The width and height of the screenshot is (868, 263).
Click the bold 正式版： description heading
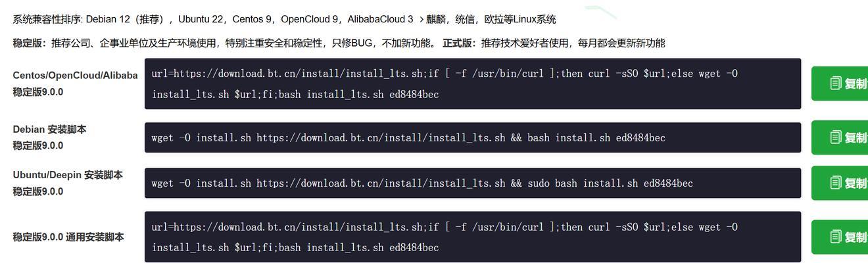pos(459,43)
